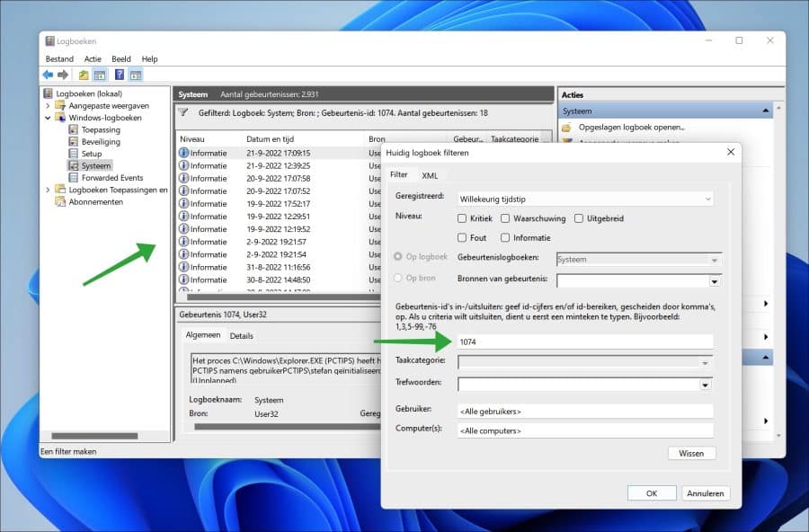Enable the Fout checkbox
This screenshot has width=809, height=532.
pos(462,238)
